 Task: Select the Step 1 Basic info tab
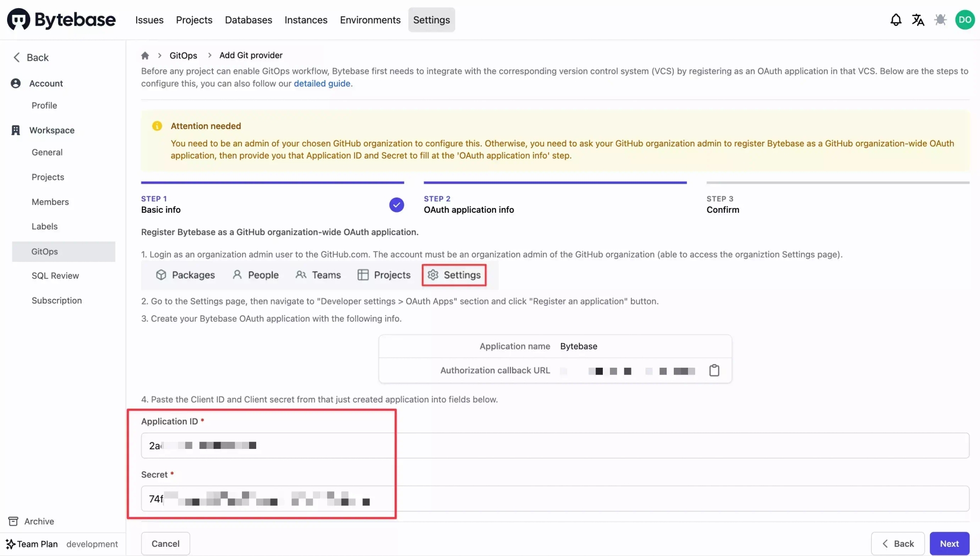coord(160,205)
